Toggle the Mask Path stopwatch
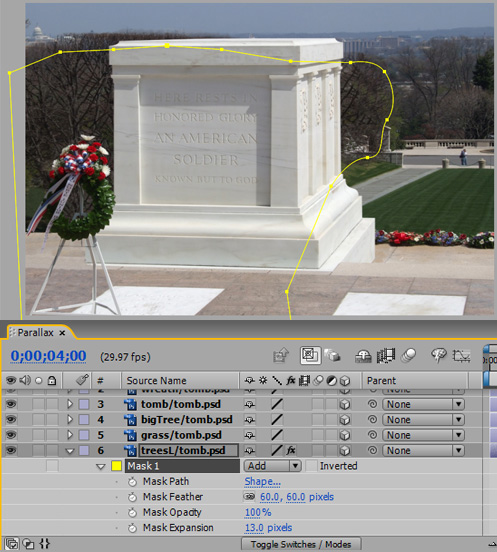The image size is (497, 552). click(x=132, y=482)
